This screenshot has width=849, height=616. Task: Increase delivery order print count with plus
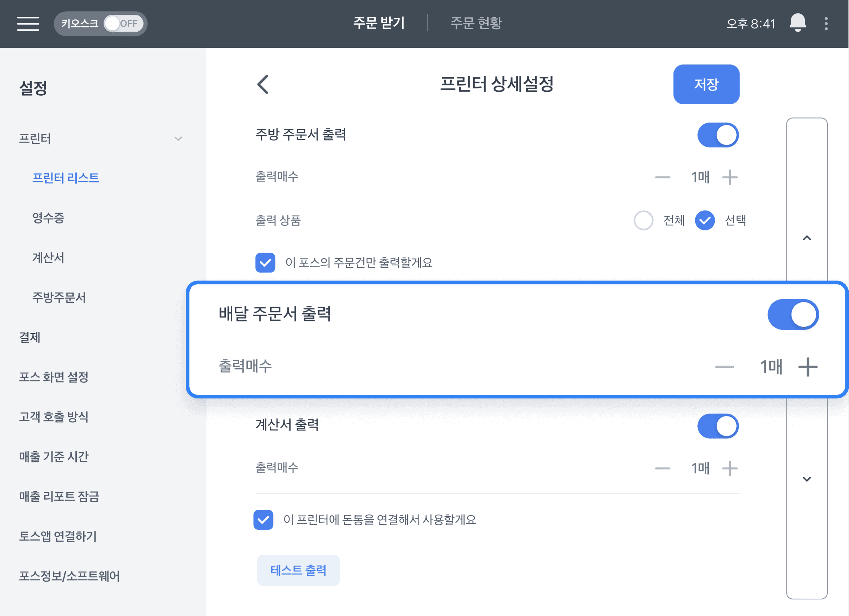808,367
